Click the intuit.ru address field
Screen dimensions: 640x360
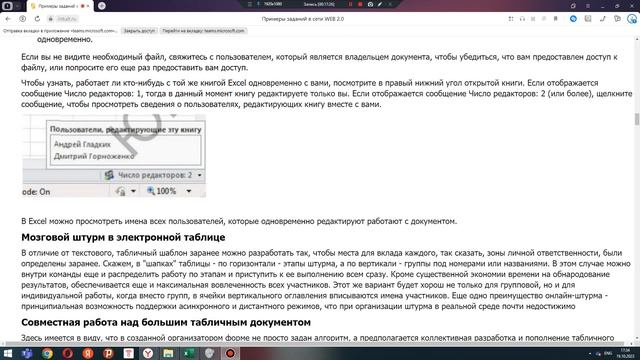[x=67, y=19]
